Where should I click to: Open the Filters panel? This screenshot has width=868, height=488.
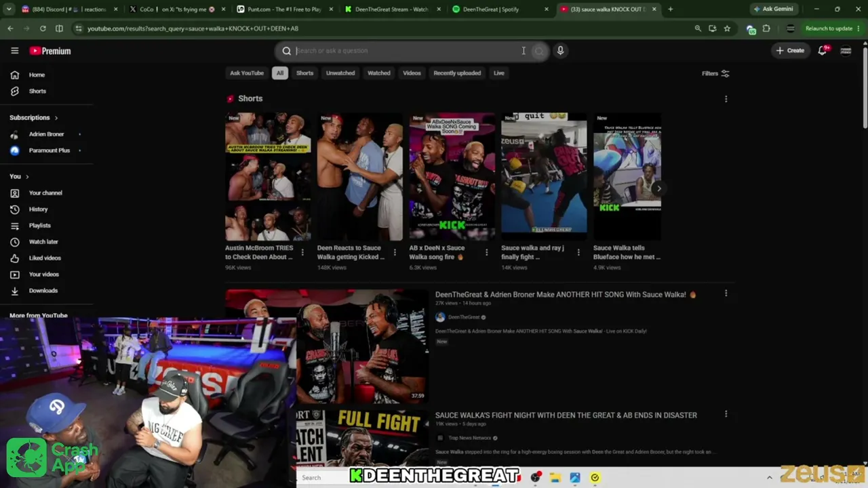point(715,73)
